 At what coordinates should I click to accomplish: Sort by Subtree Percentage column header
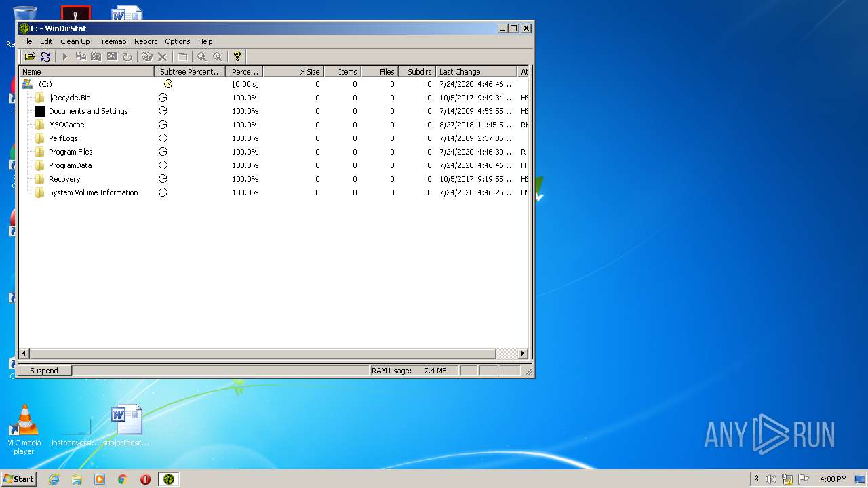(x=191, y=72)
